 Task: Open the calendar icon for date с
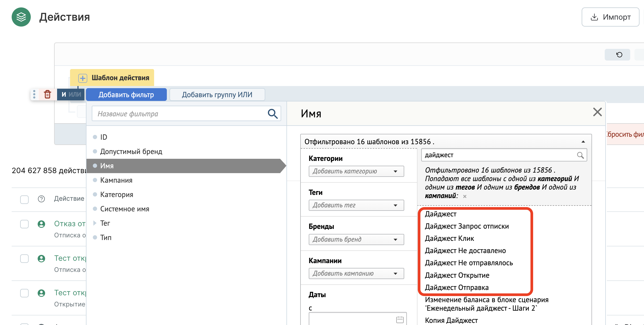tap(400, 320)
